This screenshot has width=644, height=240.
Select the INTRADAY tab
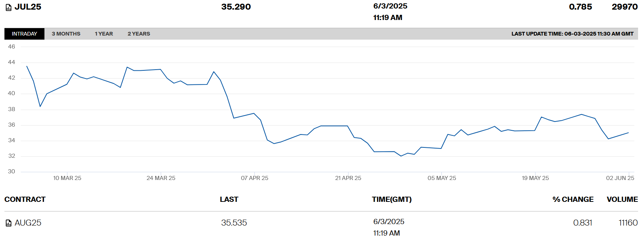click(24, 34)
